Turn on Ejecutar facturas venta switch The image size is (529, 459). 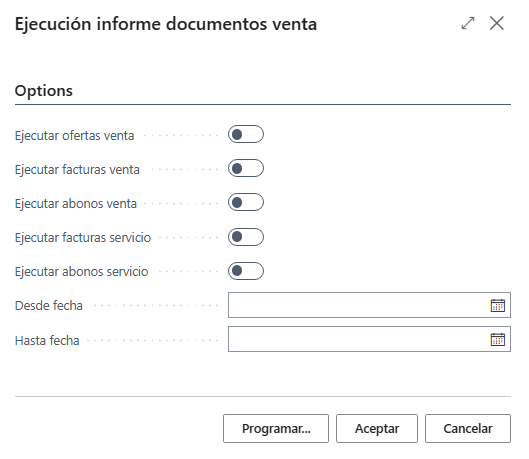pyautogui.click(x=246, y=168)
